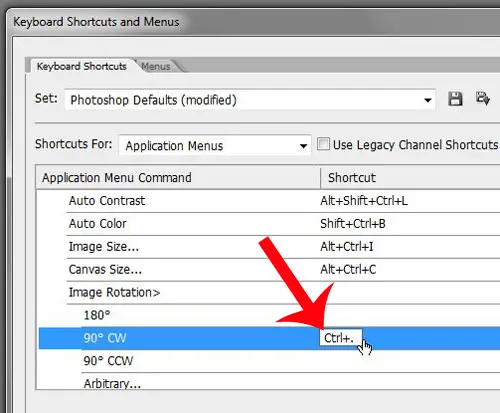Open the Set dropdown Photoshop Defaults
Image resolution: width=500 pixels, height=413 pixels.
pyautogui.click(x=250, y=100)
